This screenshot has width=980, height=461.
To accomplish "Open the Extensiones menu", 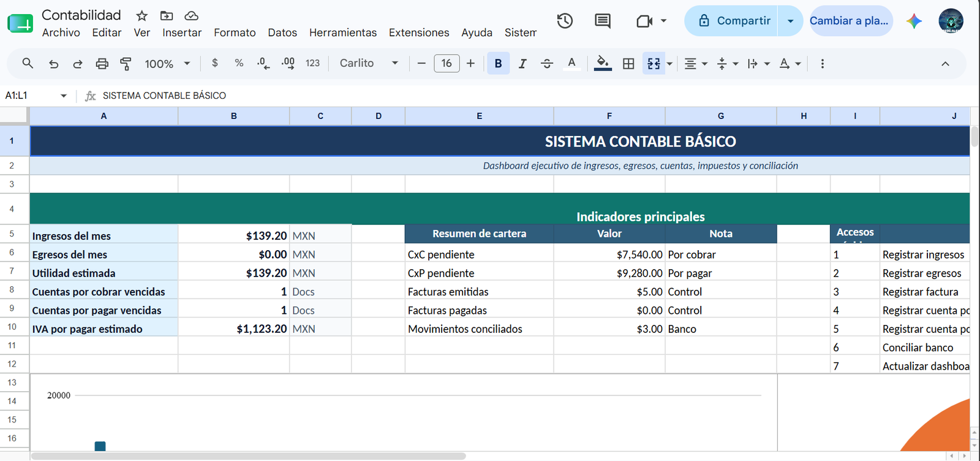I will tap(419, 32).
